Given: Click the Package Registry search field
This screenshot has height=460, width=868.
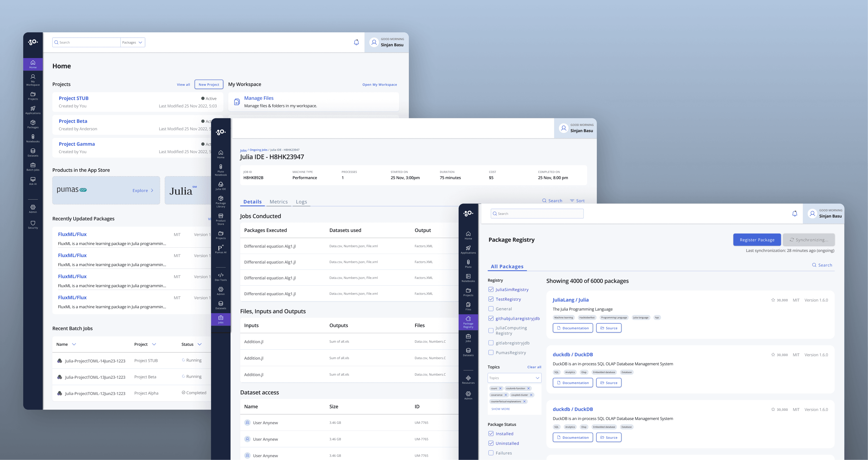Looking at the screenshot, I should tap(537, 214).
